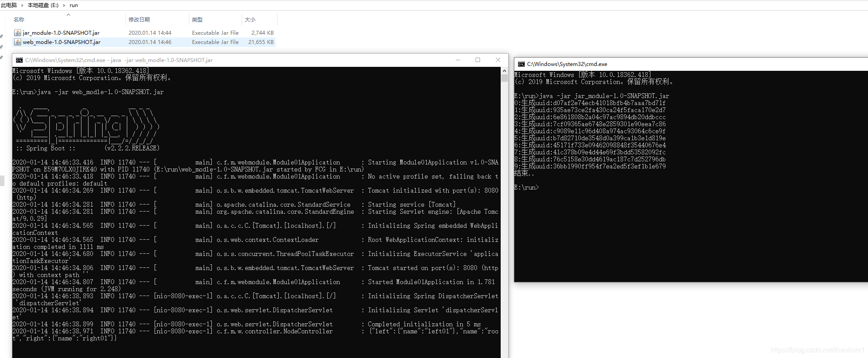Screen dimensions: 868x358
Task: Click output line 5:生成uuid in right console
Action: 590,138
